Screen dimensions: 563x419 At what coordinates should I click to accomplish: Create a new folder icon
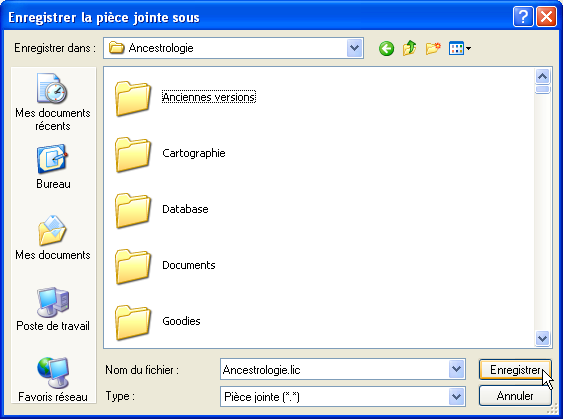(433, 48)
